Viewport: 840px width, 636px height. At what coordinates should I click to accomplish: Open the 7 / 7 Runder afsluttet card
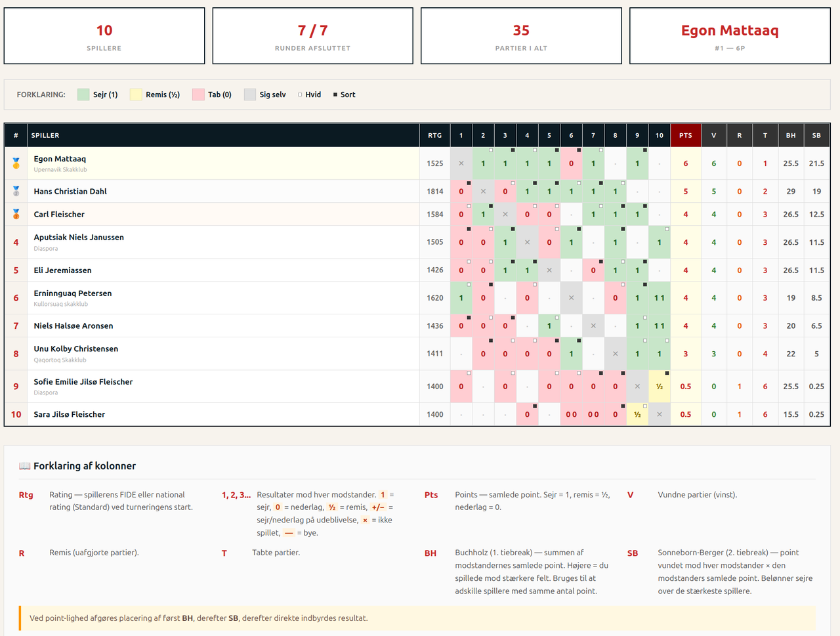313,36
